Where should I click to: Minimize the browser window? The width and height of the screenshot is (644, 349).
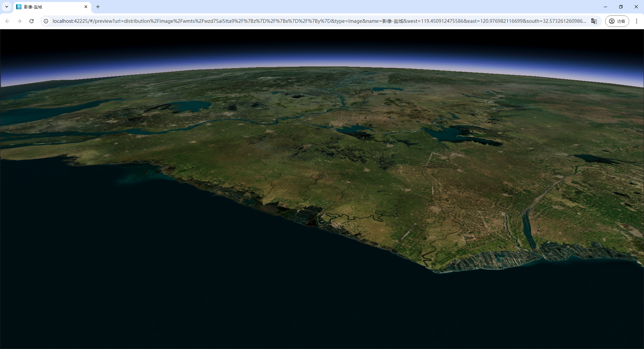coord(605,7)
